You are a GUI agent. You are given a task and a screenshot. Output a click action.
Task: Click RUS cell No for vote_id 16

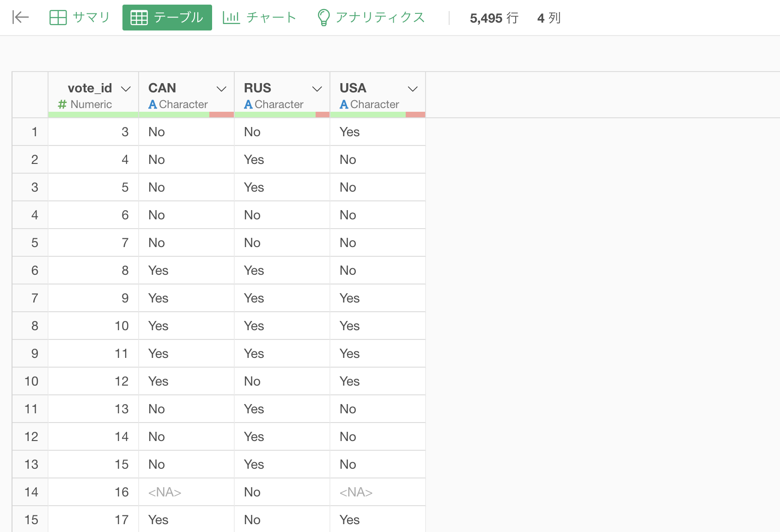(x=282, y=492)
